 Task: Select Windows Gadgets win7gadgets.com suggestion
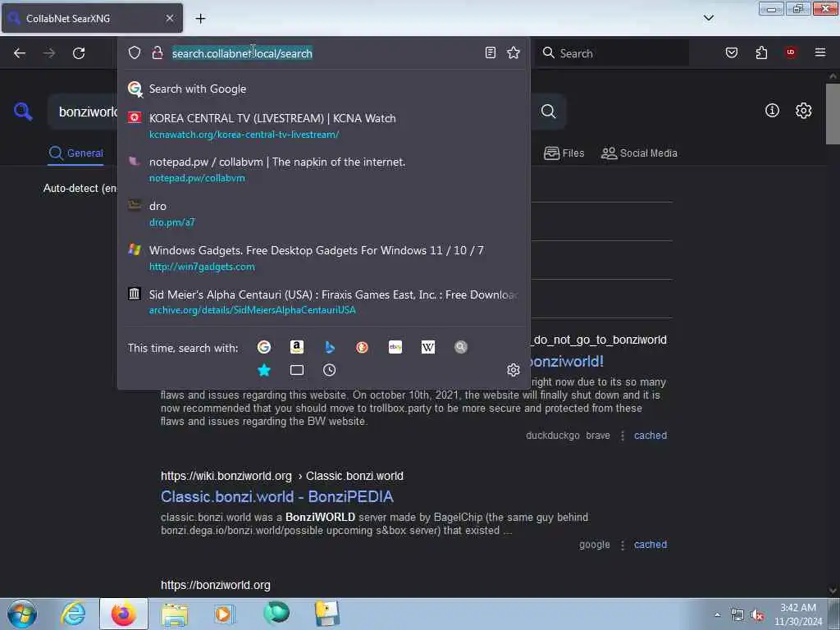(x=323, y=258)
